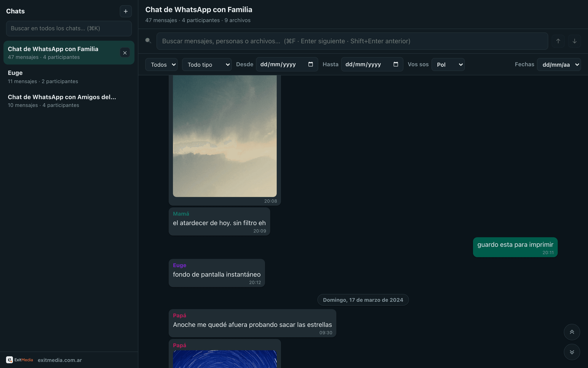Screen dimensions: 588x368
Task: Click the Chats sidebar heading
Action: (x=15, y=11)
